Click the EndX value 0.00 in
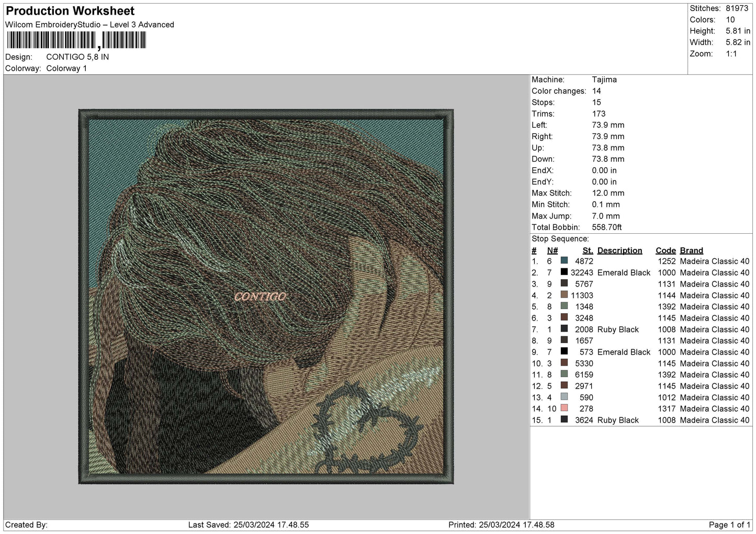This screenshot has width=756, height=534. [604, 171]
